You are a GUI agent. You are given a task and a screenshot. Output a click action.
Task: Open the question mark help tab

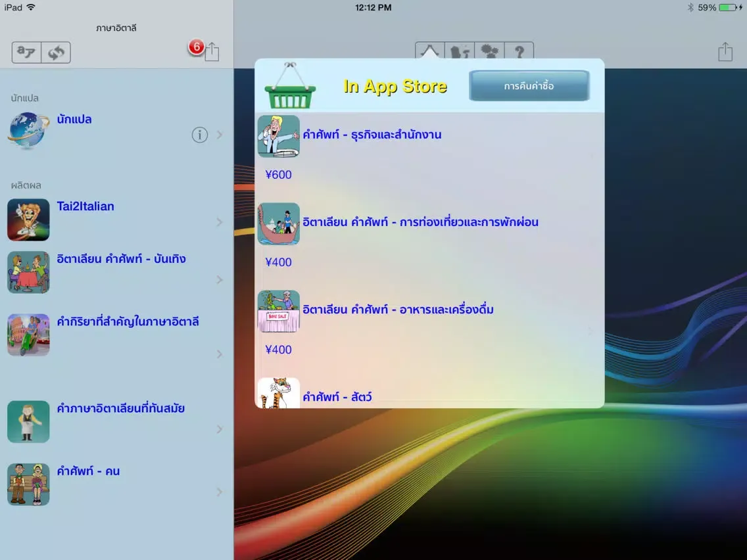coord(519,51)
